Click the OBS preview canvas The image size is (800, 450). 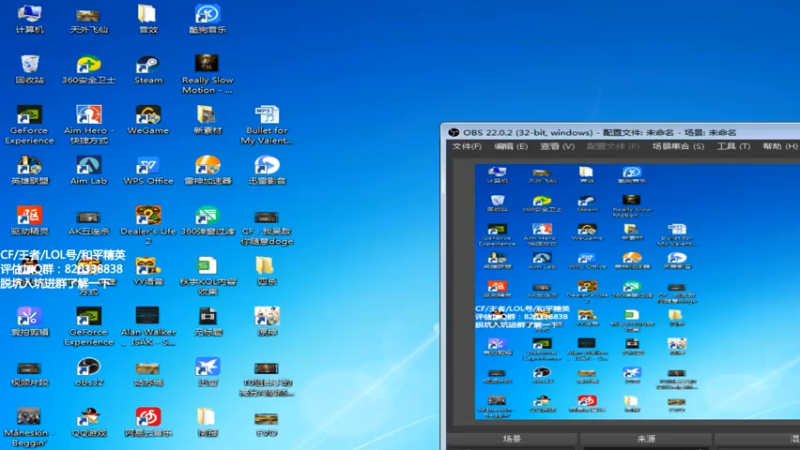[637, 292]
